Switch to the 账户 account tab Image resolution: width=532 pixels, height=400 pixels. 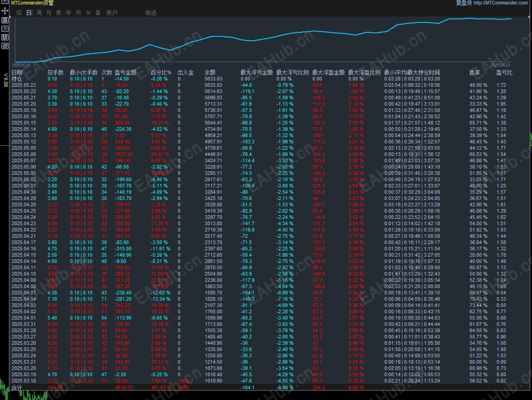[112, 13]
